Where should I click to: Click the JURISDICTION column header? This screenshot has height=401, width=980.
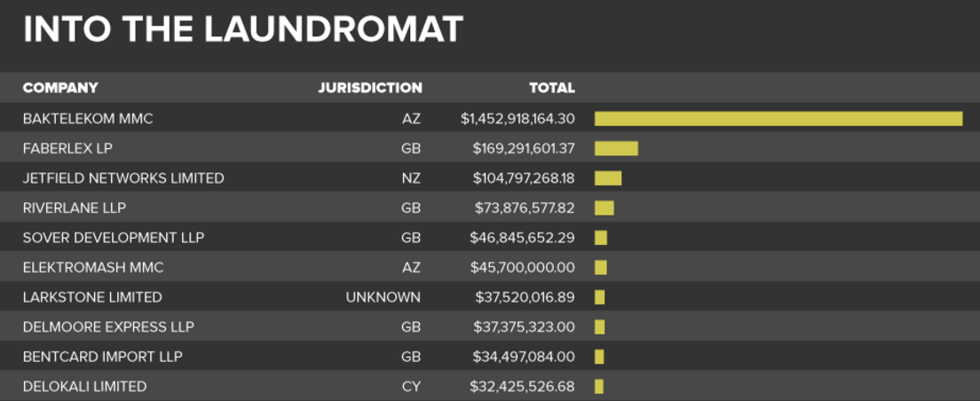click(370, 88)
